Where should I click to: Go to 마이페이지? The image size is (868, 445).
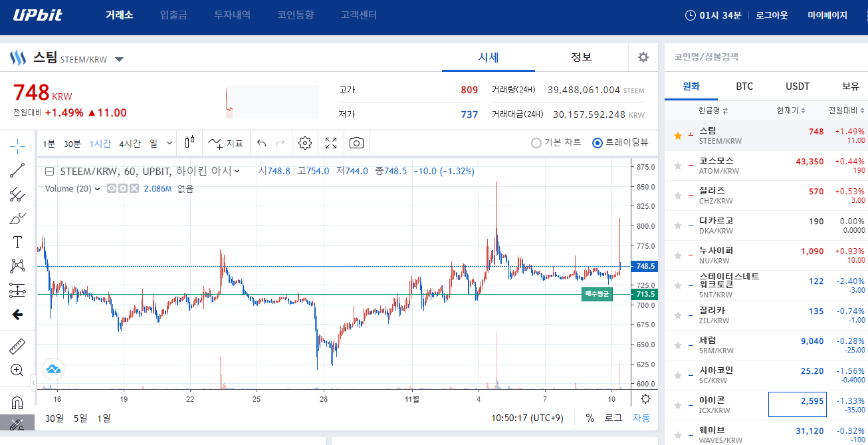pos(827,15)
